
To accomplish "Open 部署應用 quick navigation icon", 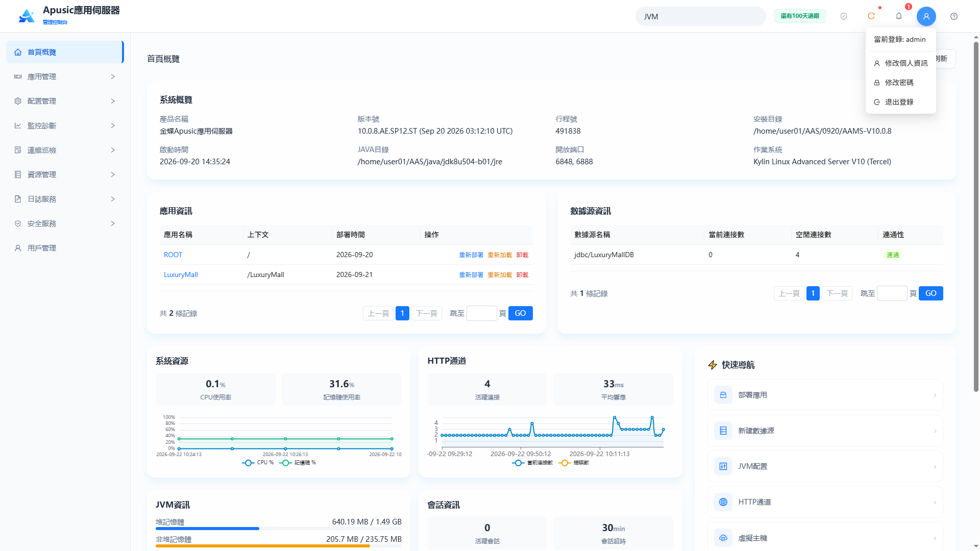I will tap(723, 395).
